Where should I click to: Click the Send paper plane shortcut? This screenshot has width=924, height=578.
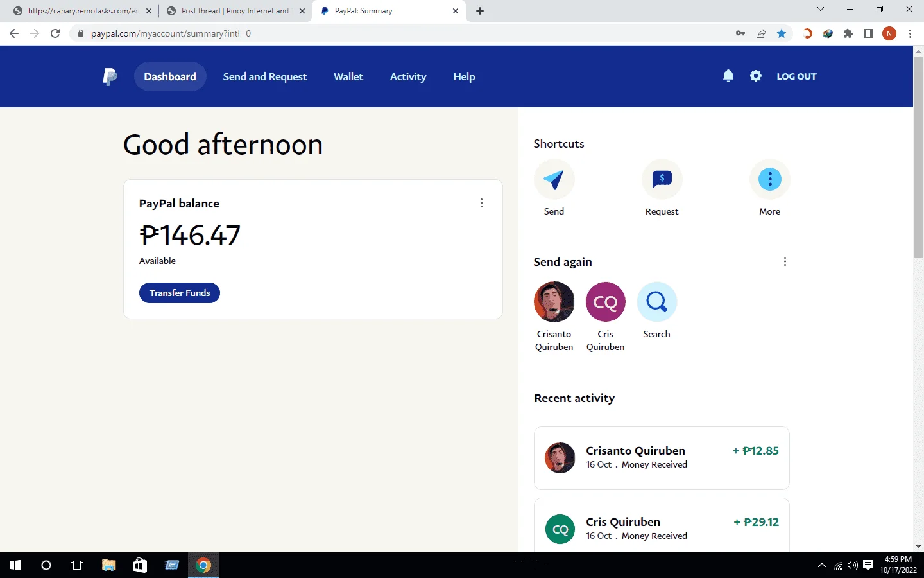(x=554, y=179)
